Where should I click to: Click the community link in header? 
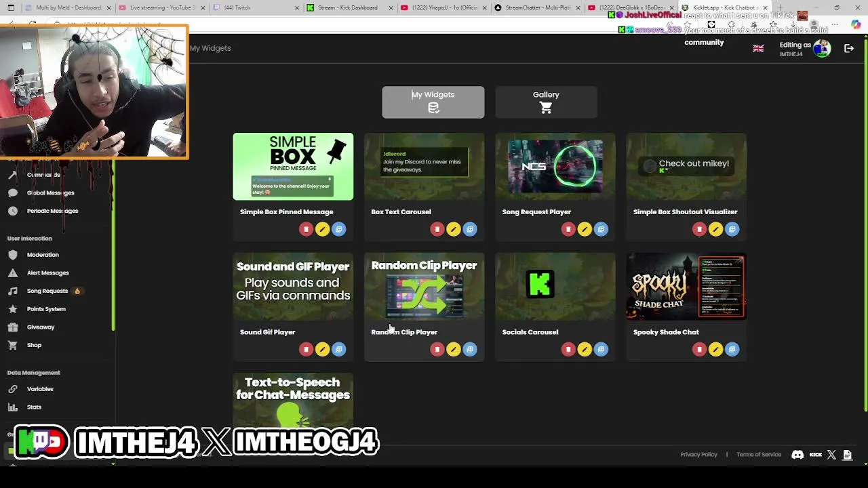point(704,42)
